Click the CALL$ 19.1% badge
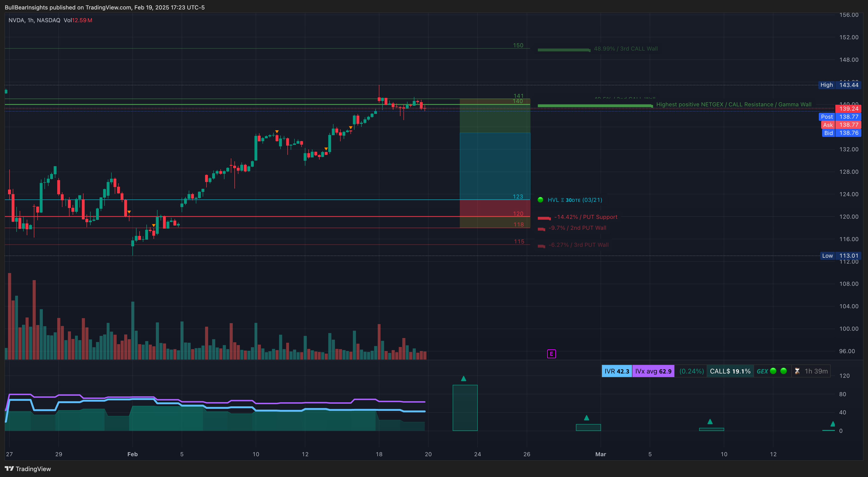 click(x=730, y=371)
